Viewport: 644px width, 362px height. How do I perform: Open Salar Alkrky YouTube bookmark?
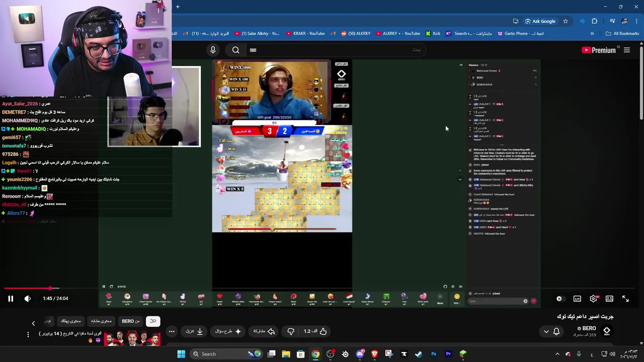[257, 34]
